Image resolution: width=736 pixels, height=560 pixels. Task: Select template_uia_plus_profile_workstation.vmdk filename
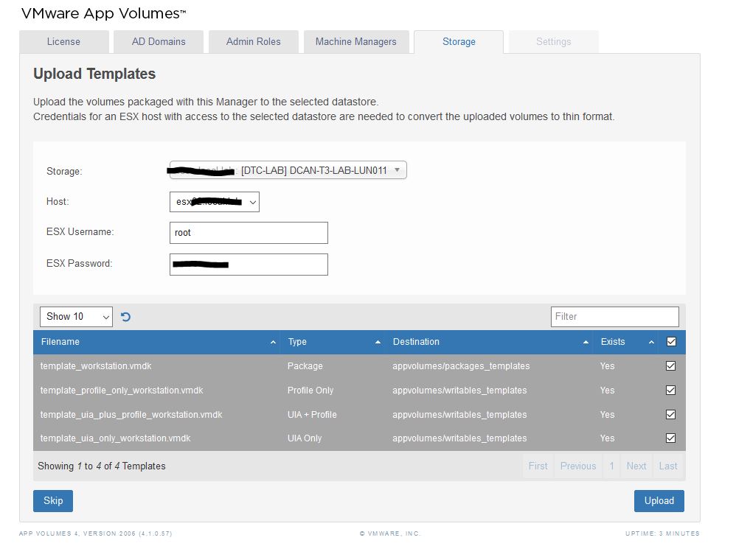pyautogui.click(x=131, y=415)
